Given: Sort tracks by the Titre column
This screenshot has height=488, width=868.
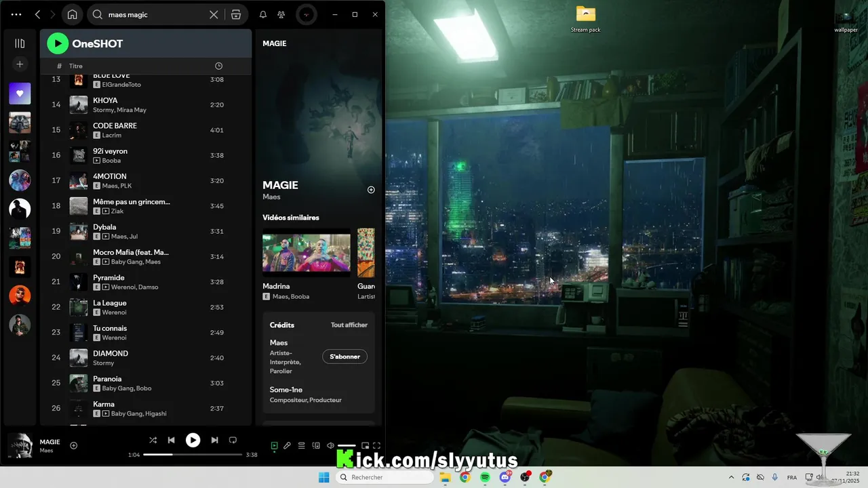Looking at the screenshot, I should 76,66.
